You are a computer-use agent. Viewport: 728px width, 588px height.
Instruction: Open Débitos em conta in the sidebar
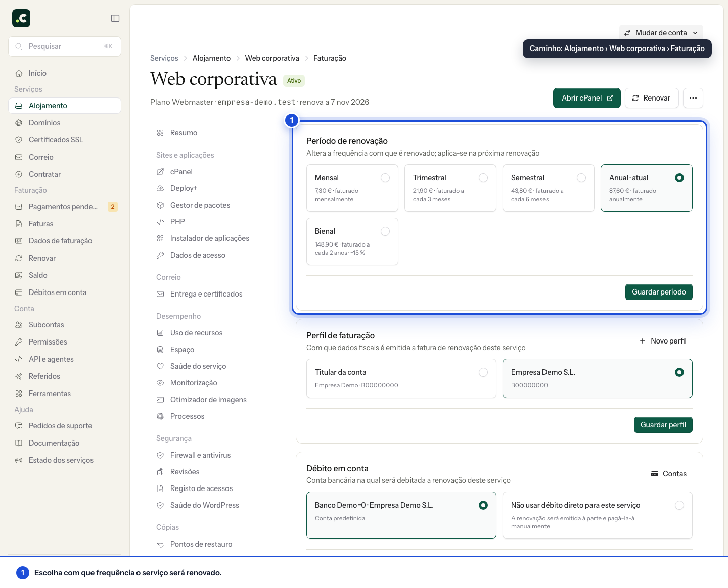click(x=65, y=292)
